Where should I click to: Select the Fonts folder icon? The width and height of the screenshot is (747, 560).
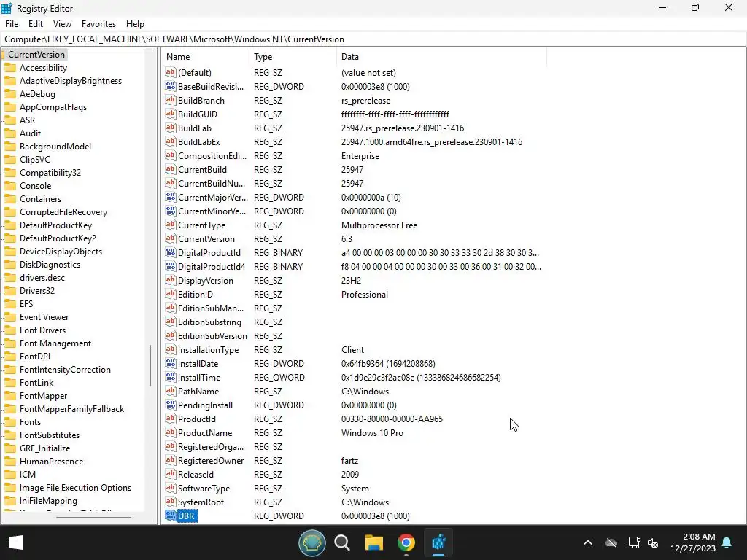[x=10, y=422]
